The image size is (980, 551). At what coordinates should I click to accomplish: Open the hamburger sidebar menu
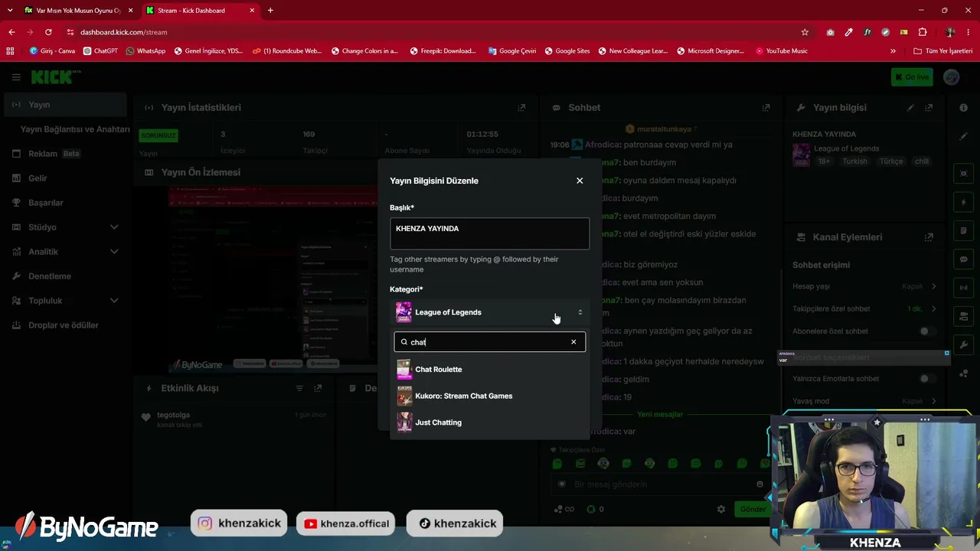16,77
